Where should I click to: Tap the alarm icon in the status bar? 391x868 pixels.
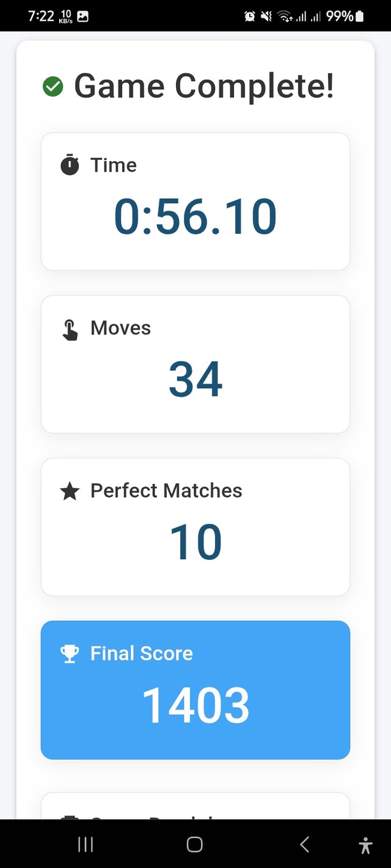pos(249,16)
